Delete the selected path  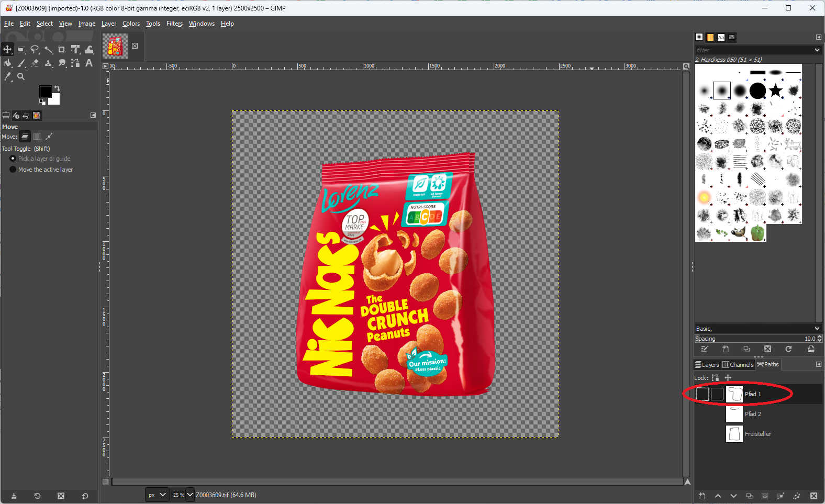(813, 496)
